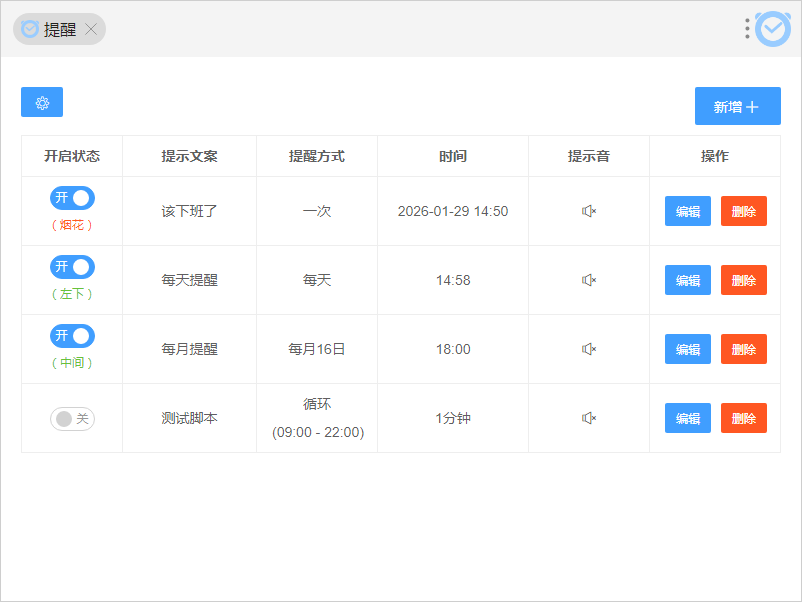Toggle off the 每月提醒 reminder switch
Image resolution: width=802 pixels, height=602 pixels.
pyautogui.click(x=72, y=336)
